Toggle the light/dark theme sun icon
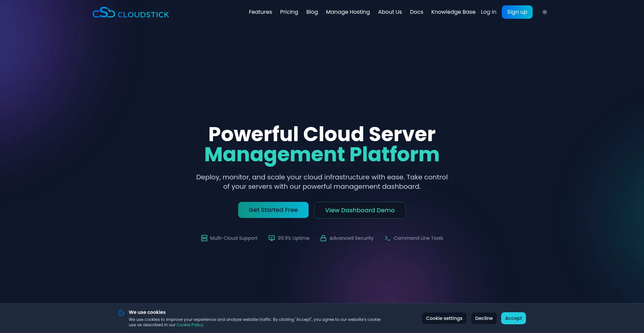This screenshot has height=333, width=644. point(544,12)
